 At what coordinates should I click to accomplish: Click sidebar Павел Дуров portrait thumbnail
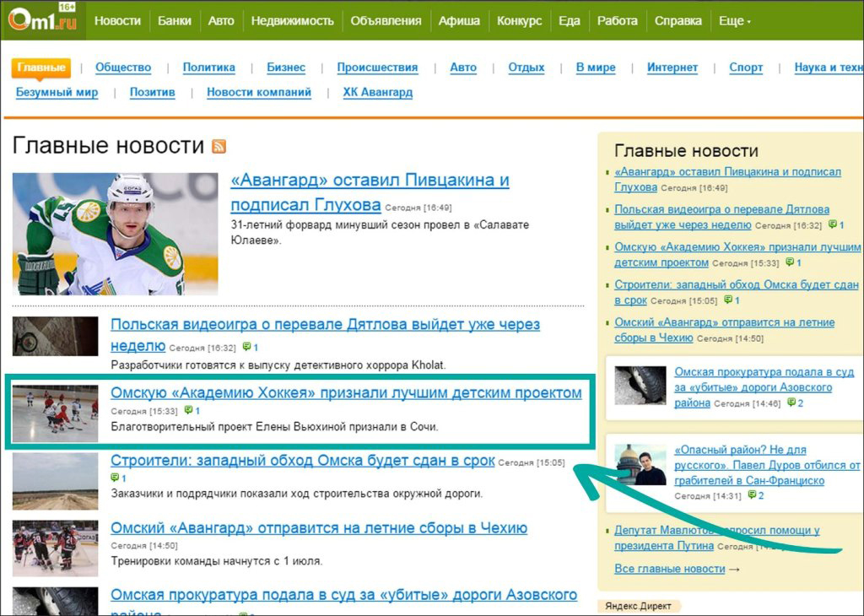tap(640, 464)
